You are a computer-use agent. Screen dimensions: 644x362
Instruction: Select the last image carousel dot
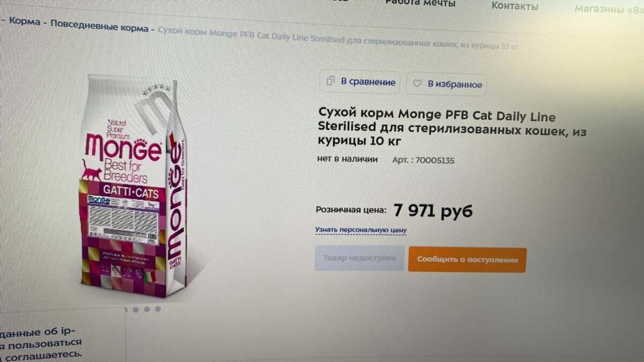(x=158, y=309)
